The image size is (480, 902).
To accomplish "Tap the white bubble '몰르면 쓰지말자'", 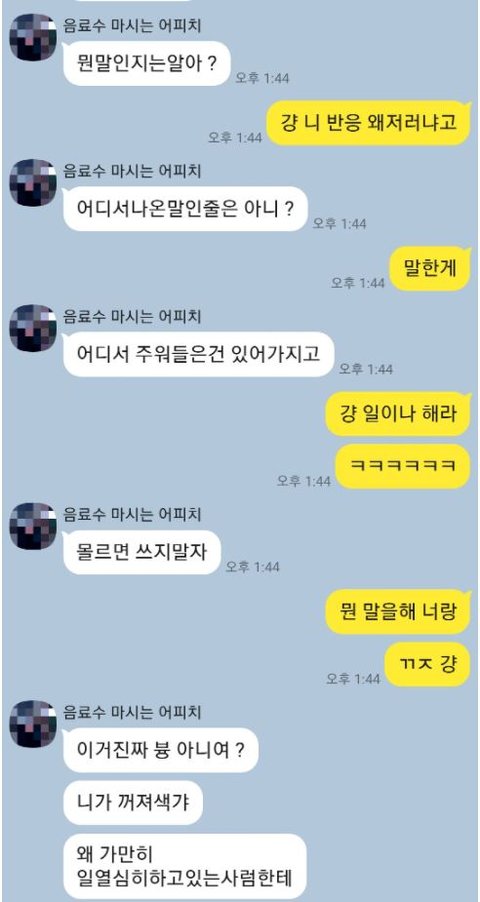I will pos(142,552).
